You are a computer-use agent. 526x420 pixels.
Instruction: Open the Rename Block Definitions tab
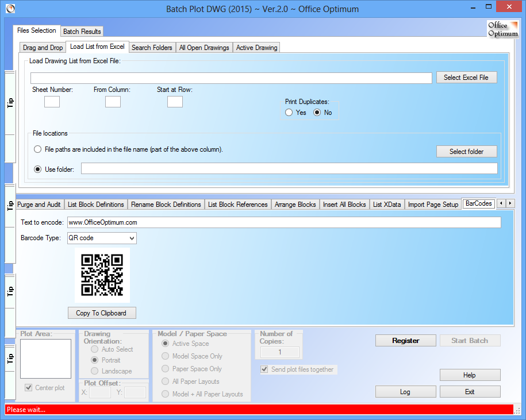click(x=166, y=205)
